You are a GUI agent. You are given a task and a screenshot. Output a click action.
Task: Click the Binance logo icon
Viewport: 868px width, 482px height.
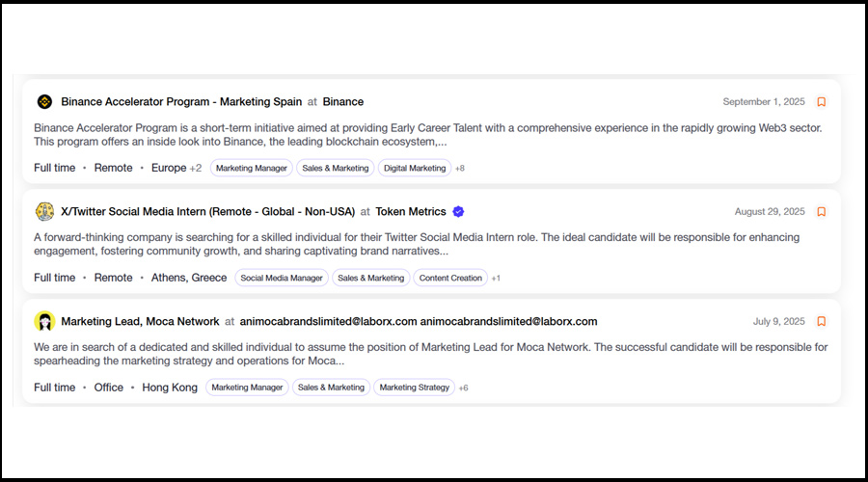[44, 101]
